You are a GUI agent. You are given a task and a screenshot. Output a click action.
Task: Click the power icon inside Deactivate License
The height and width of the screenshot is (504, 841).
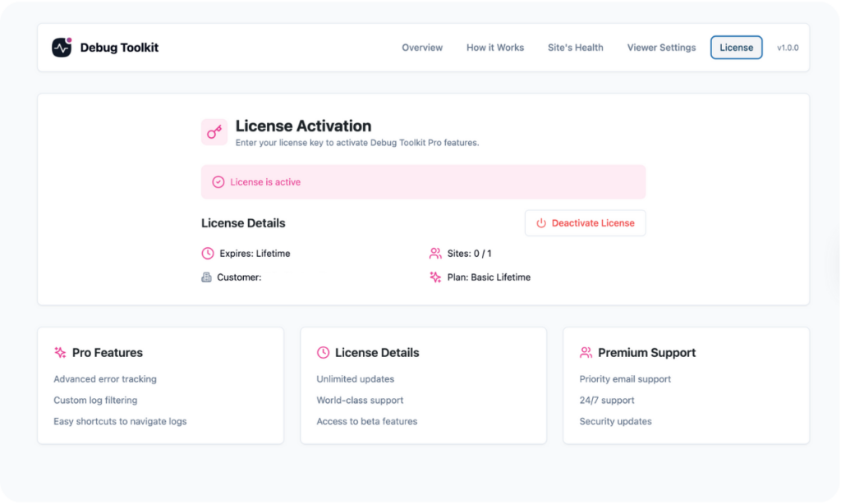pyautogui.click(x=543, y=222)
